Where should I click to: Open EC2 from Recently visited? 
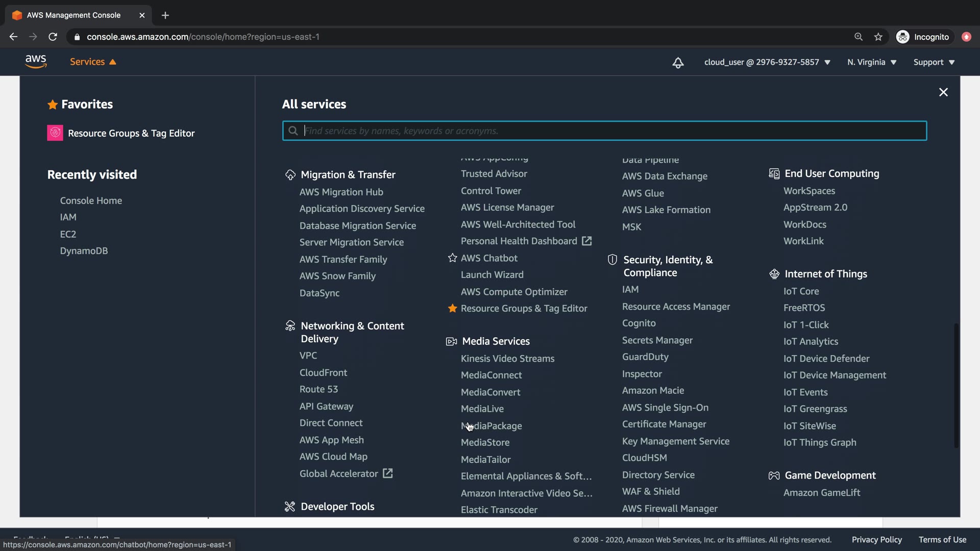(x=68, y=234)
